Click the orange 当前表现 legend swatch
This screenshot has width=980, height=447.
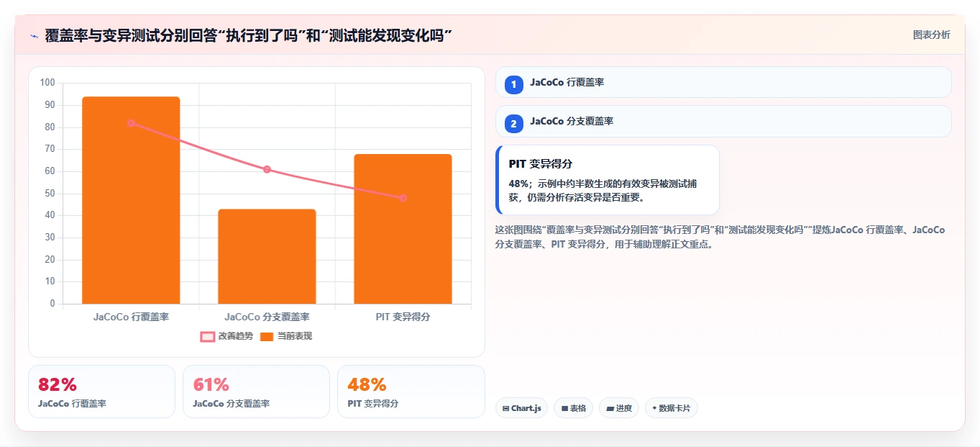[267, 336]
